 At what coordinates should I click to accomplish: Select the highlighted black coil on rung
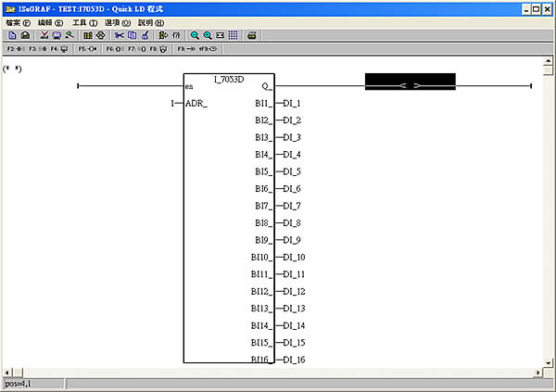point(410,82)
